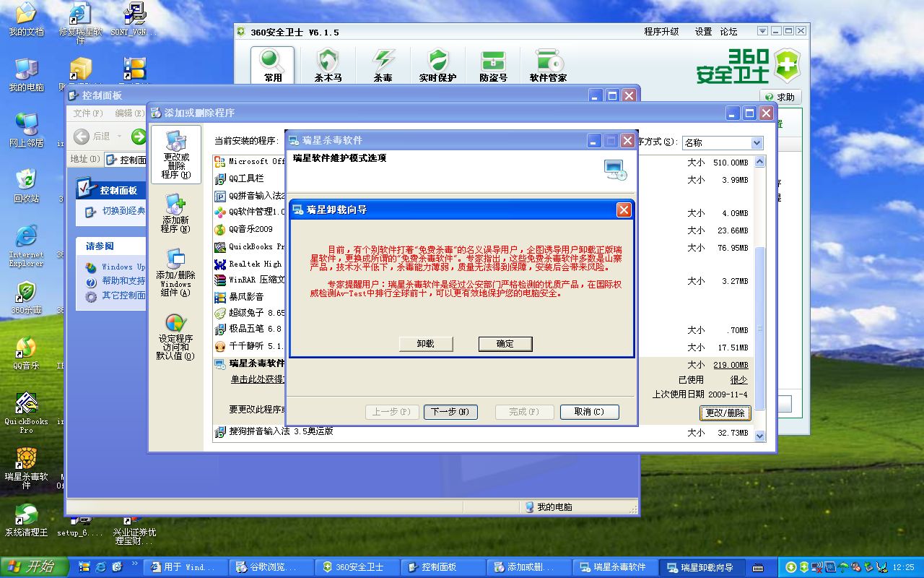This screenshot has height=578, width=924.
Task: Click the Internet Explorer quick launch icon
Action: 101,567
